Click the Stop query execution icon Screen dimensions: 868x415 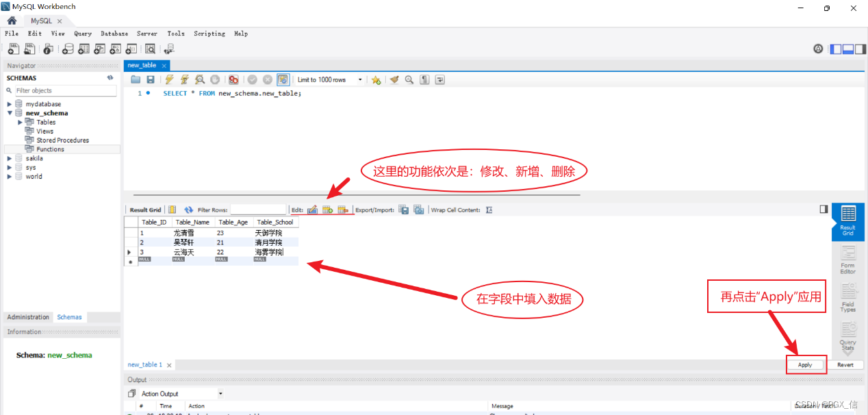tap(215, 79)
